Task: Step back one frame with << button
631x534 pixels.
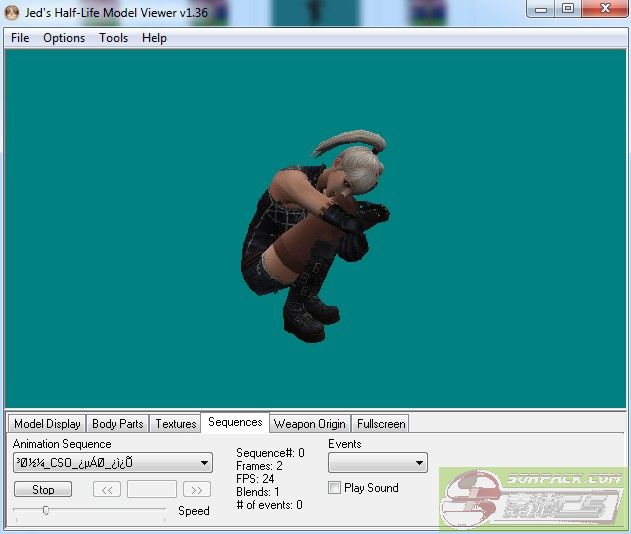Action: pyautogui.click(x=107, y=490)
